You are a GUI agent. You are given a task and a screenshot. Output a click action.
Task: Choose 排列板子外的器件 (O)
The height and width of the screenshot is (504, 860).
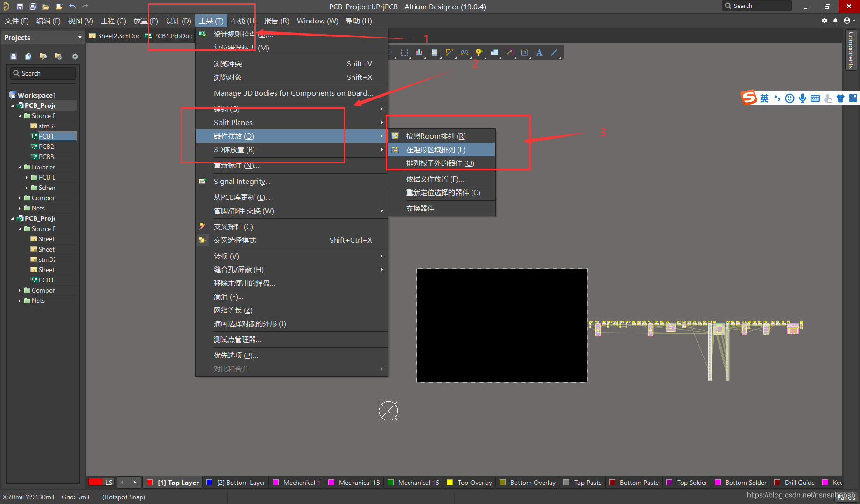pyautogui.click(x=441, y=163)
